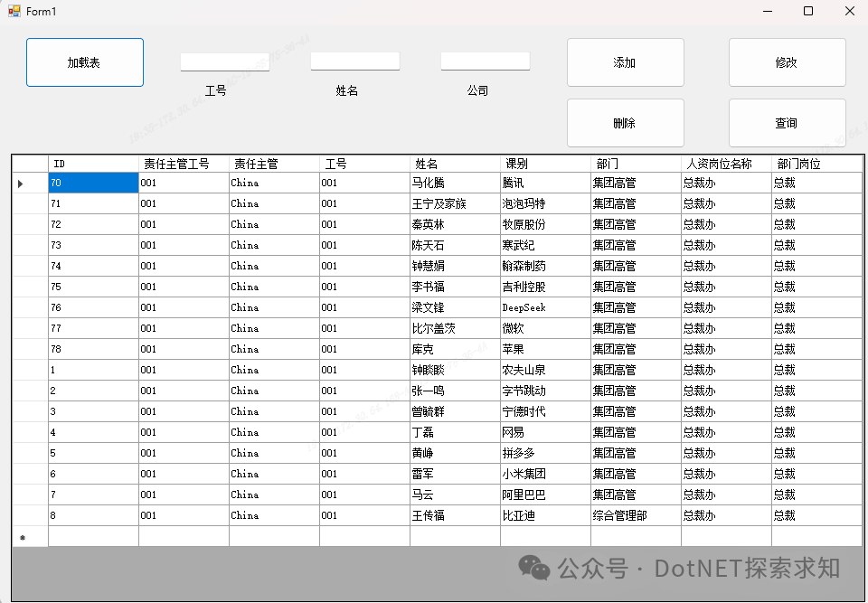This screenshot has width=868, height=603.
Task: Click the 人资岗位名称 column header
Action: pyautogui.click(x=726, y=164)
